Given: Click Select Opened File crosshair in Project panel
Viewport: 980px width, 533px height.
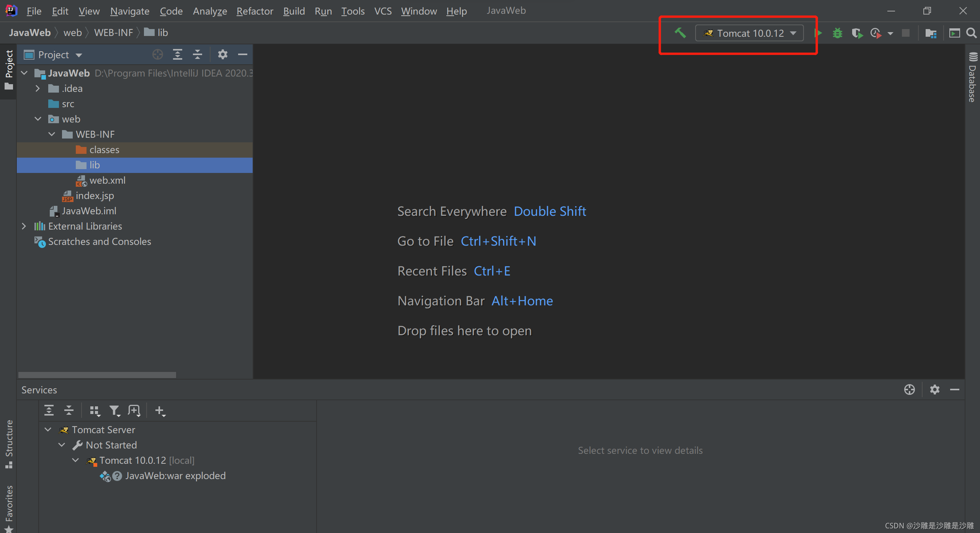Looking at the screenshot, I should (157, 55).
